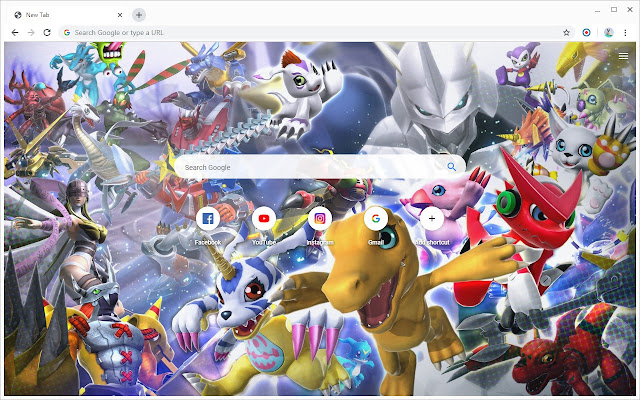Minimize the browser window
The image size is (640, 400).
point(598,10)
